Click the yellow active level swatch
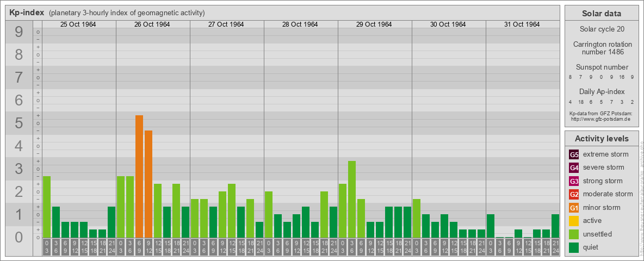 point(574,221)
